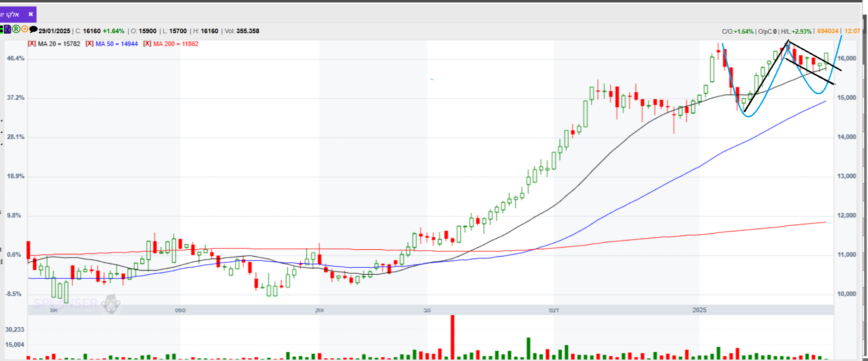Click the 11,000 price axis label
This screenshot has width=868, height=361.
(x=847, y=254)
